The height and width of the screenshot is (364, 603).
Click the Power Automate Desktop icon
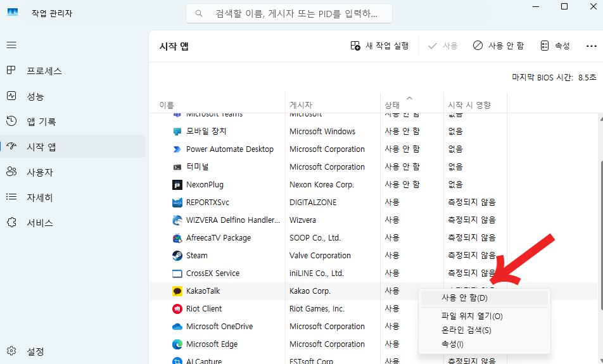(177, 149)
